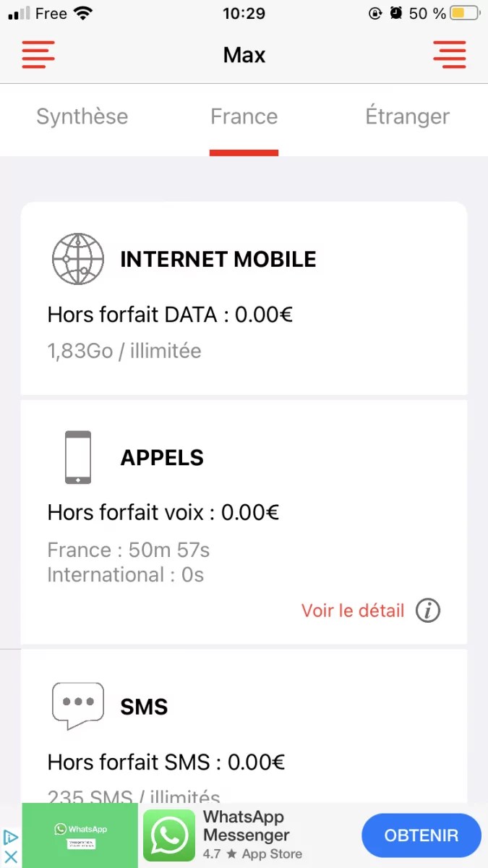Click the WhatsApp ad preview thumbnail
This screenshot has width=488, height=868.
tap(80, 835)
